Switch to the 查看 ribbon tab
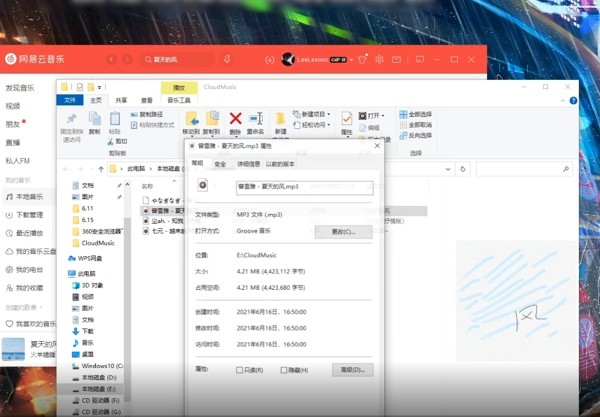600x417 pixels. (x=147, y=100)
